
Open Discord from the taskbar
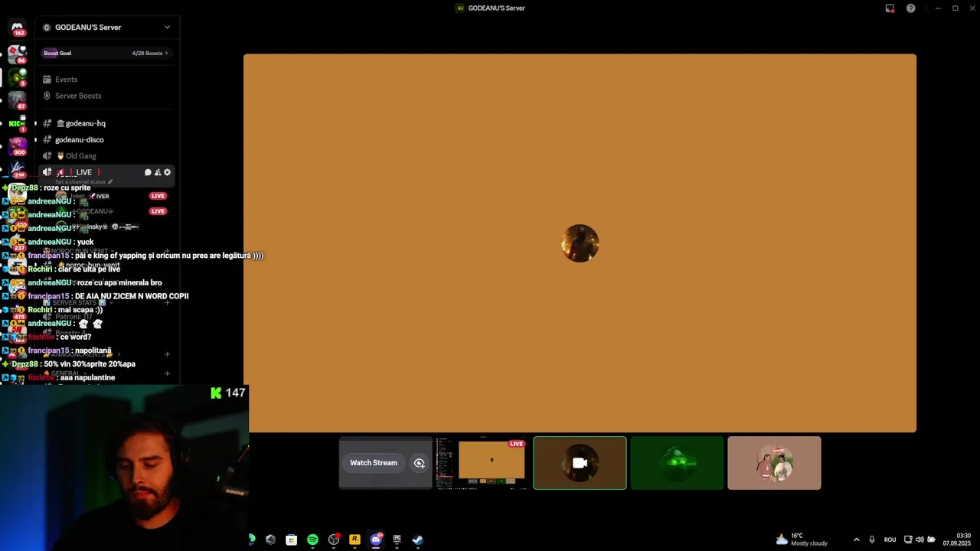376,540
